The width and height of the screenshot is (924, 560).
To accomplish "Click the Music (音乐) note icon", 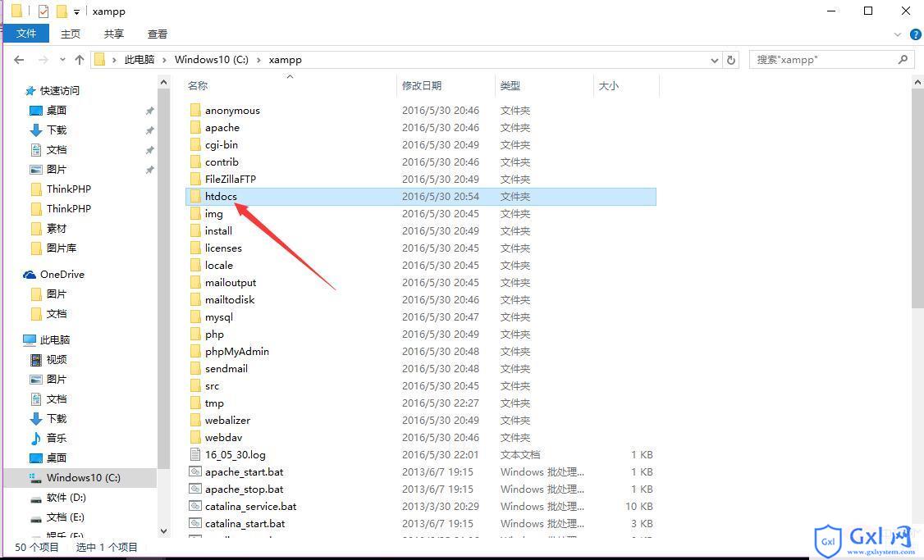I will 36,438.
